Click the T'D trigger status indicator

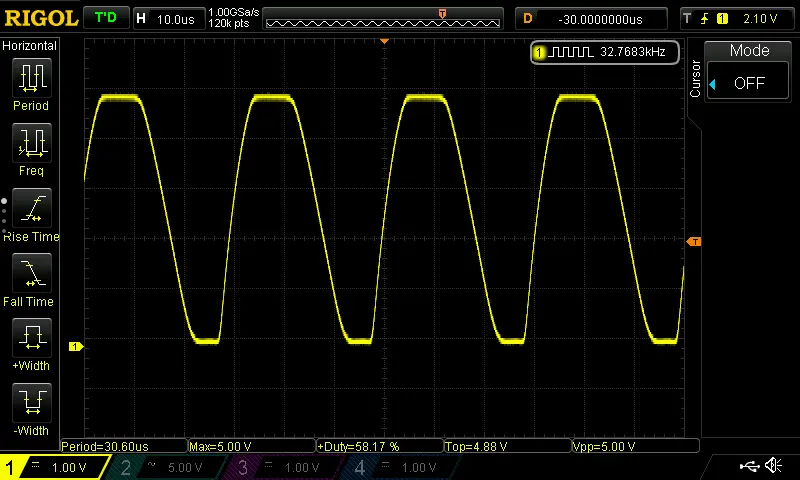105,18
